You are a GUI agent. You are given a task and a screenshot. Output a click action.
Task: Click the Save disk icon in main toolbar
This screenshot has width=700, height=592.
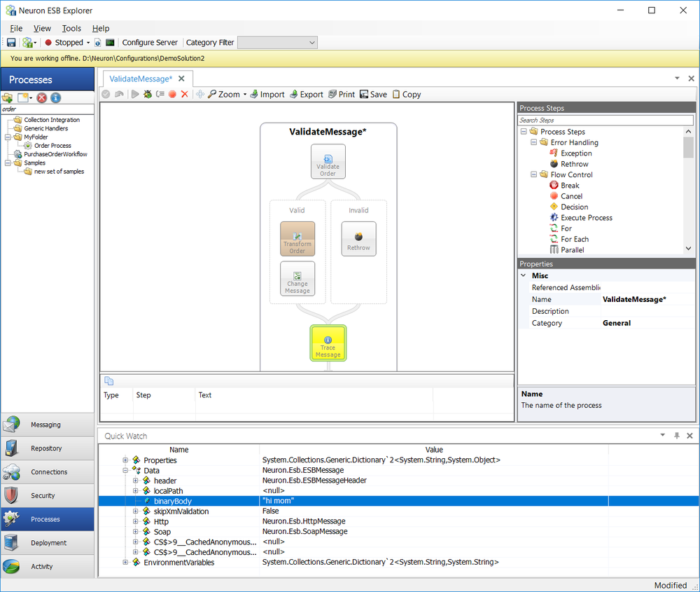[11, 43]
